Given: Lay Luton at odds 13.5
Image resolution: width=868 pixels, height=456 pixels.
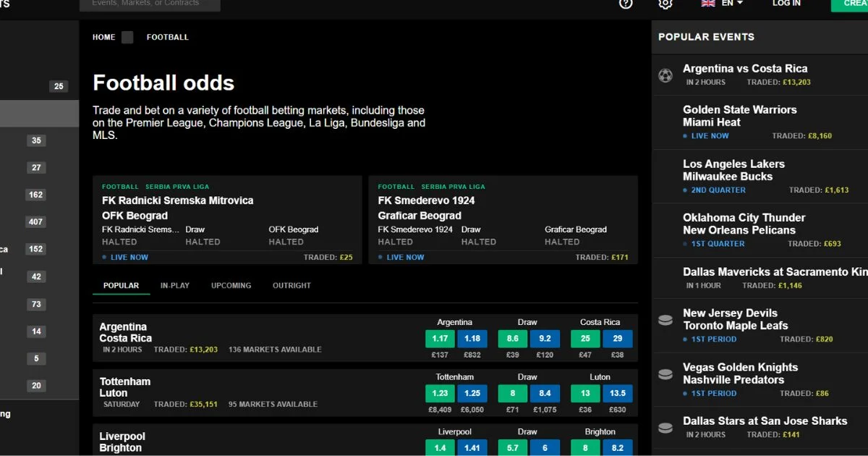Looking at the screenshot, I should [618, 394].
